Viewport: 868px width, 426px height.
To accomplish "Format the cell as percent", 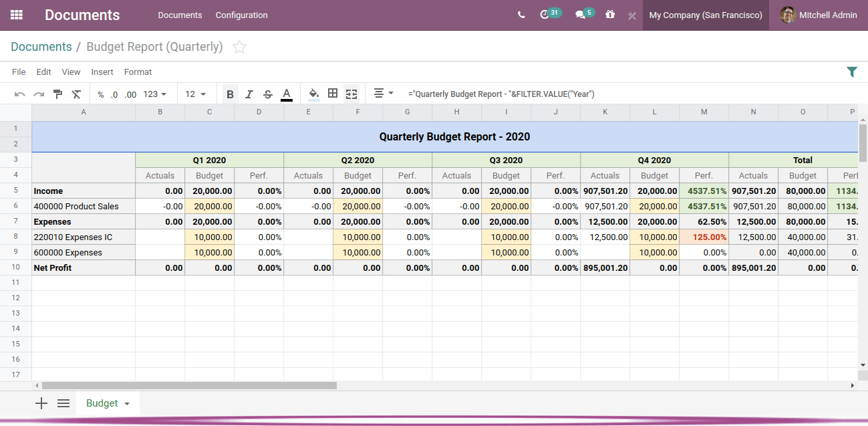I will pos(101,94).
